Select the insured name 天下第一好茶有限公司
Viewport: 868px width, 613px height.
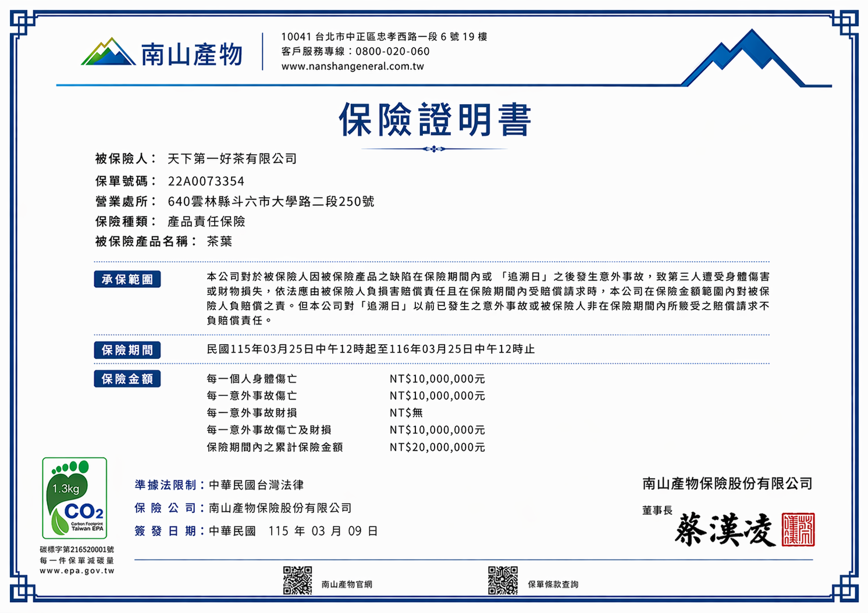232,159
